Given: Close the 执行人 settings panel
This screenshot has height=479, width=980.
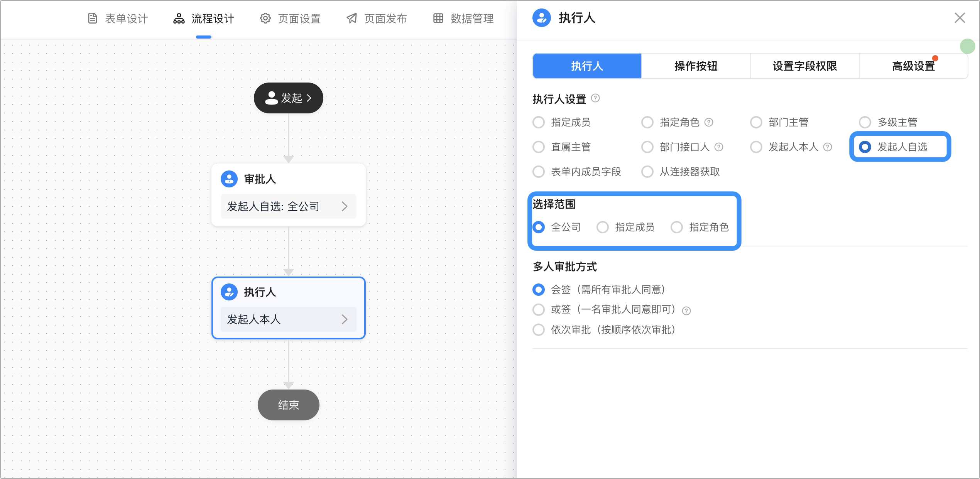Looking at the screenshot, I should click(960, 18).
